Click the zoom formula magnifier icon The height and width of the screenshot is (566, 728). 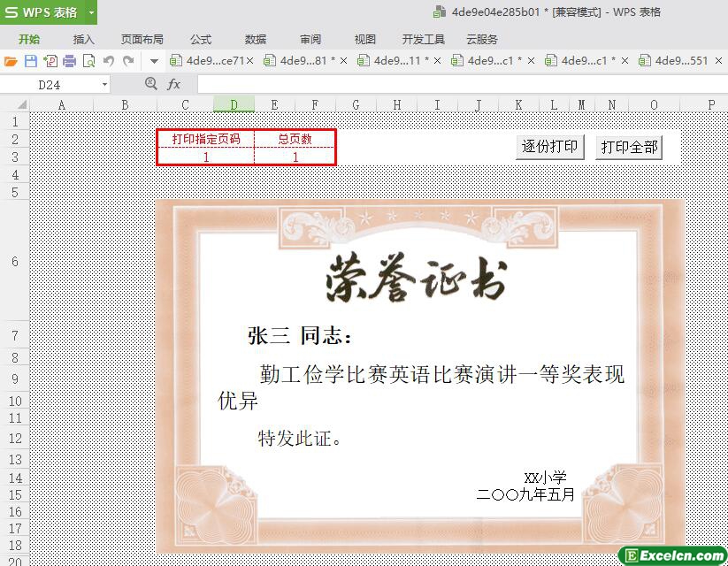tap(151, 84)
